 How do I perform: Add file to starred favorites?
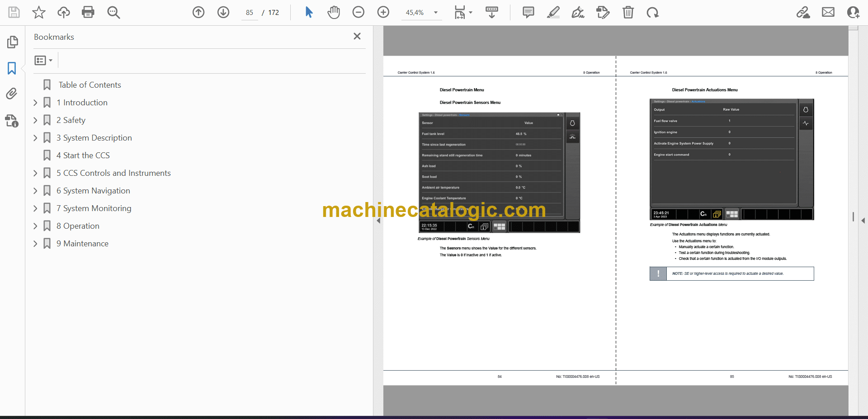pos(39,12)
